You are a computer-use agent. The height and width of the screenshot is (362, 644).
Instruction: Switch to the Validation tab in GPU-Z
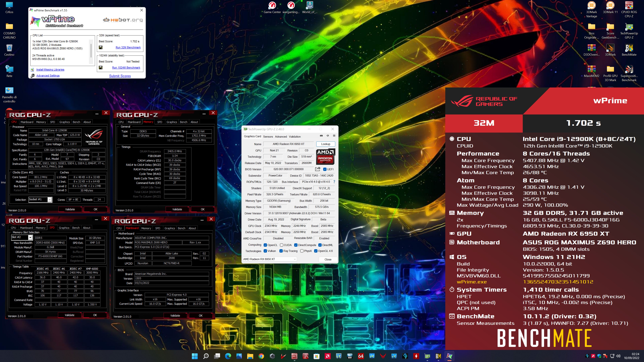pyautogui.click(x=295, y=137)
